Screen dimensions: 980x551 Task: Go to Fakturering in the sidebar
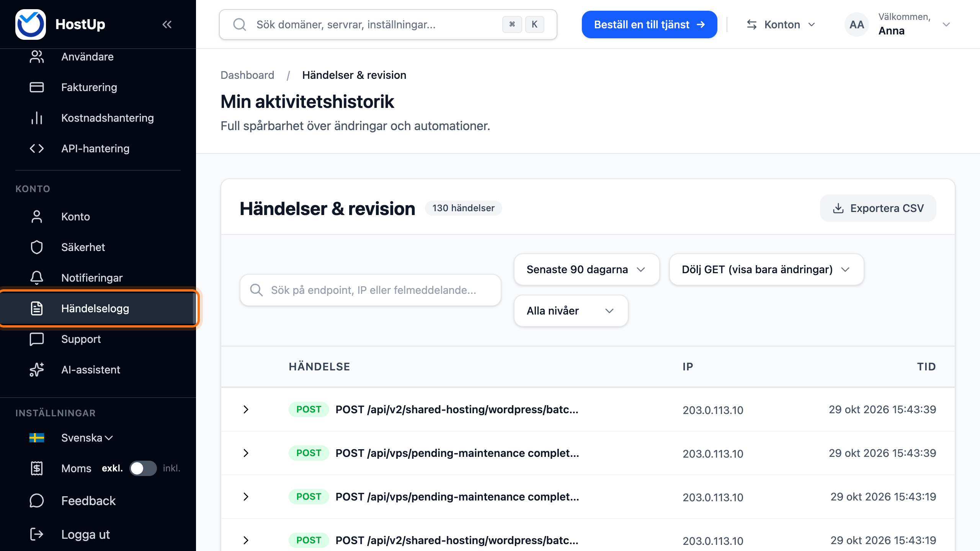(98, 87)
